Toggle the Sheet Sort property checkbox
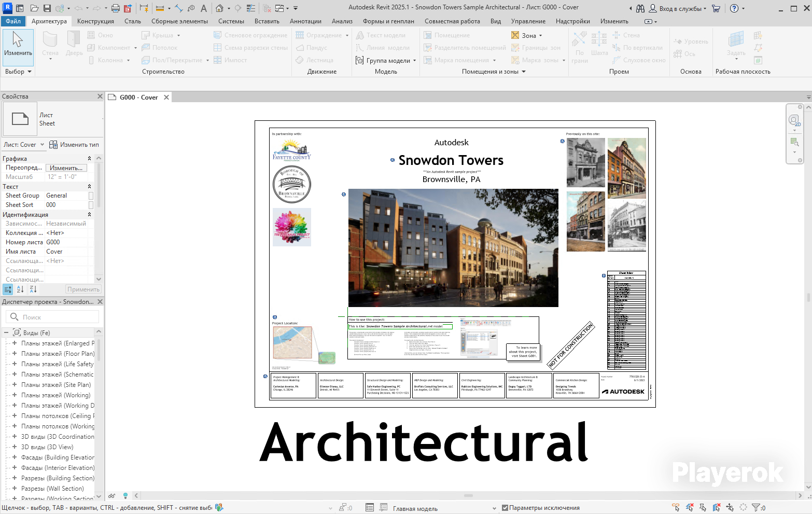This screenshot has height=514, width=812. 91,205
